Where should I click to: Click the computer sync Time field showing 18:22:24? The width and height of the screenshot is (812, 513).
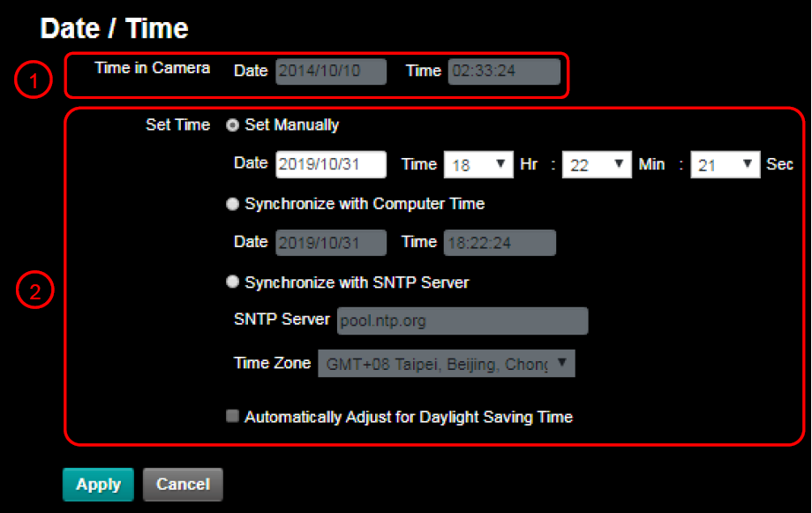pos(500,242)
